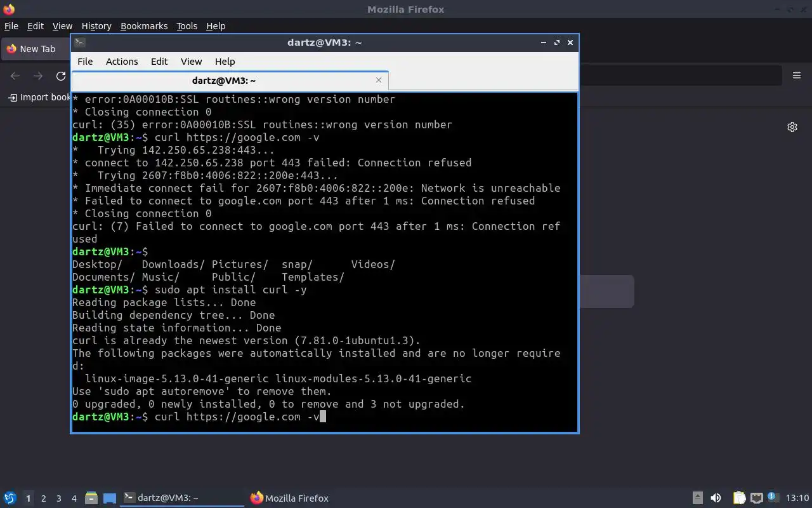The width and height of the screenshot is (812, 508).
Task: Minimize the terminal window
Action: click(x=544, y=43)
